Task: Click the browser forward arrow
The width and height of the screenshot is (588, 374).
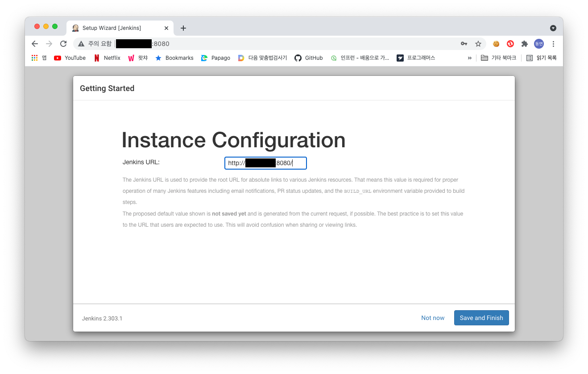Action: [49, 44]
